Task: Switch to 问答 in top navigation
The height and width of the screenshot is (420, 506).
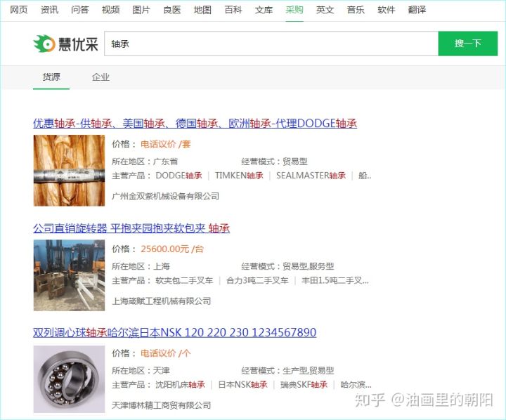Action: click(x=80, y=10)
